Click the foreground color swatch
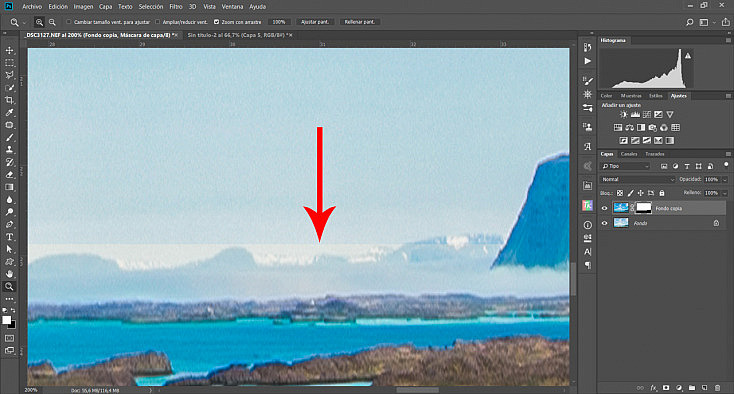Viewport: 734px width, 394px height. pos(6,320)
